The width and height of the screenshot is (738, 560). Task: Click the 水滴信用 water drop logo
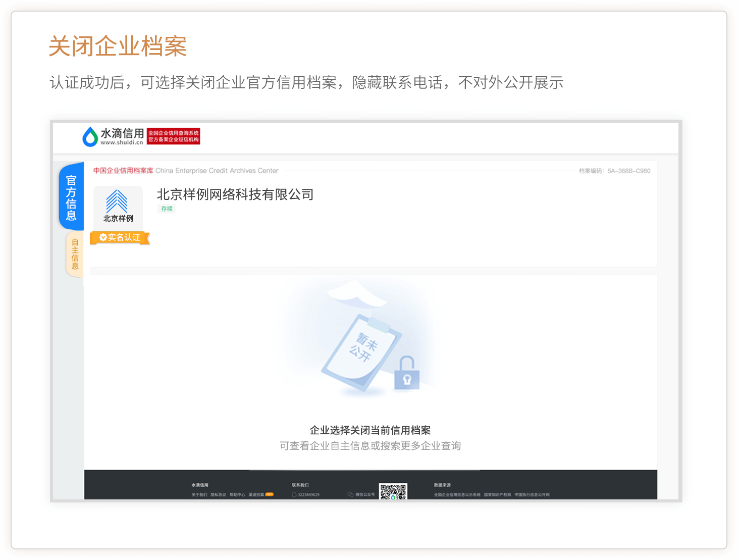pos(90,136)
